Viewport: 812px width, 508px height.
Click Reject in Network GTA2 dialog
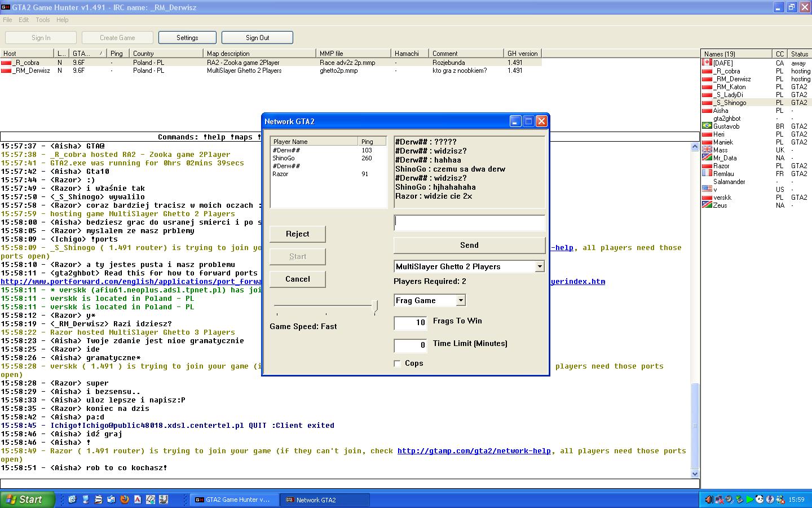(298, 234)
